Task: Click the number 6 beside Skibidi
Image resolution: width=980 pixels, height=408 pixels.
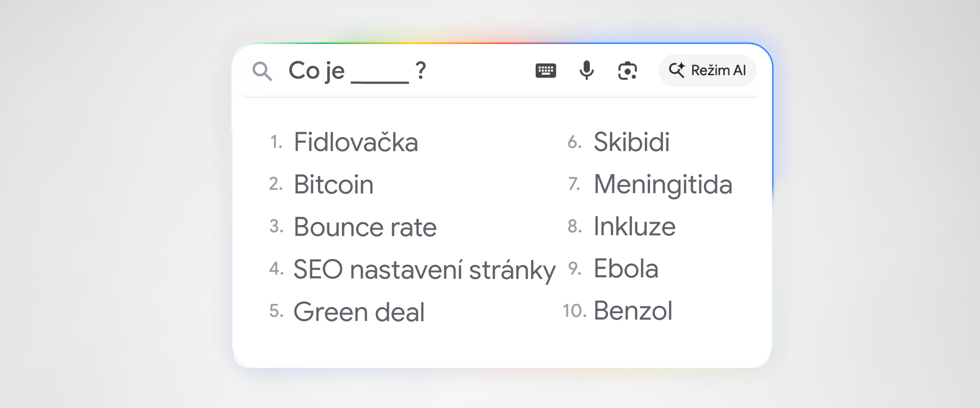Action: tap(574, 142)
